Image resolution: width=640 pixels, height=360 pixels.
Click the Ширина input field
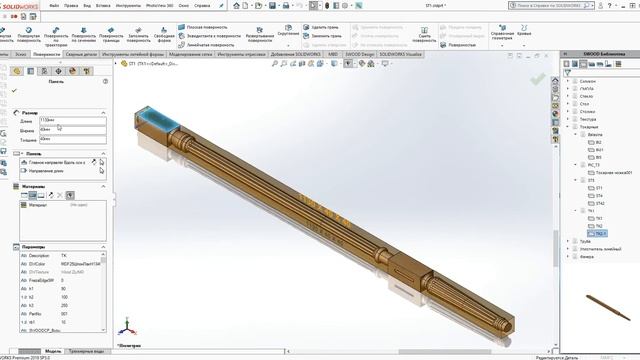point(73,130)
